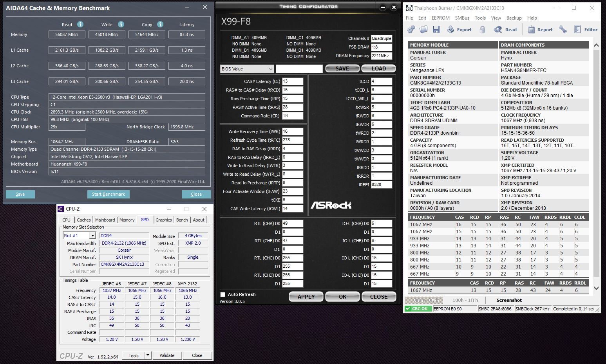Click the info icon next to Read in AIDA64
This screenshot has height=364, width=606.
(x=80, y=24)
